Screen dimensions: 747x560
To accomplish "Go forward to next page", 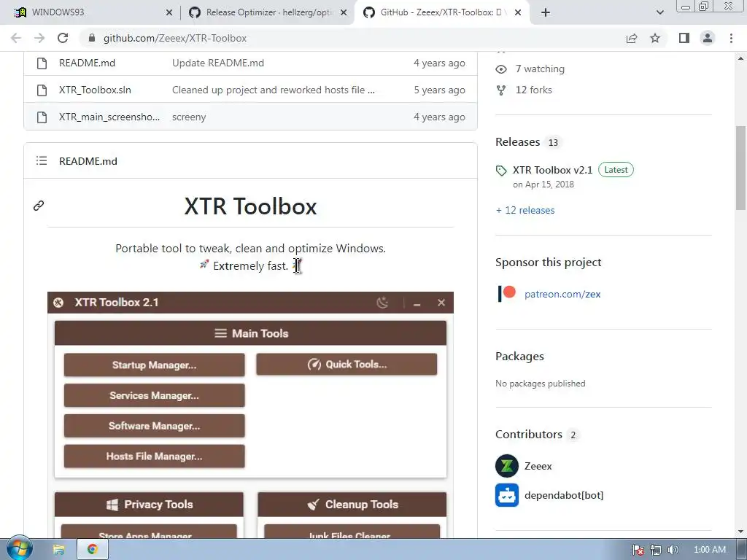I will [x=39, y=38].
